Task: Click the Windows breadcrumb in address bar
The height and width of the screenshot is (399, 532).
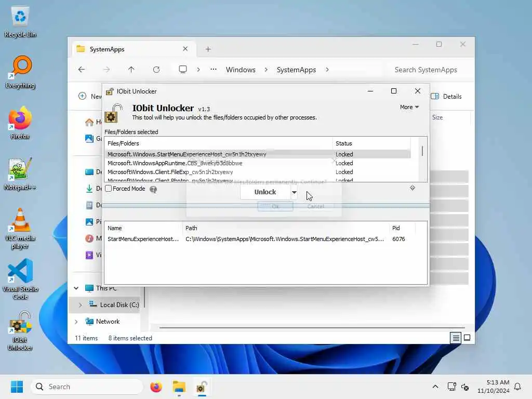Action: click(x=241, y=70)
